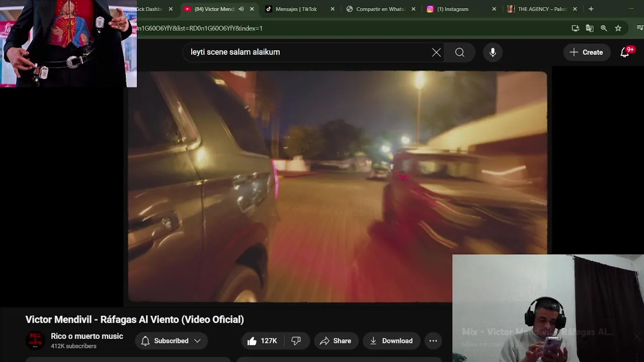Start voice search with microphone icon
The width and height of the screenshot is (644, 362).
tap(493, 52)
